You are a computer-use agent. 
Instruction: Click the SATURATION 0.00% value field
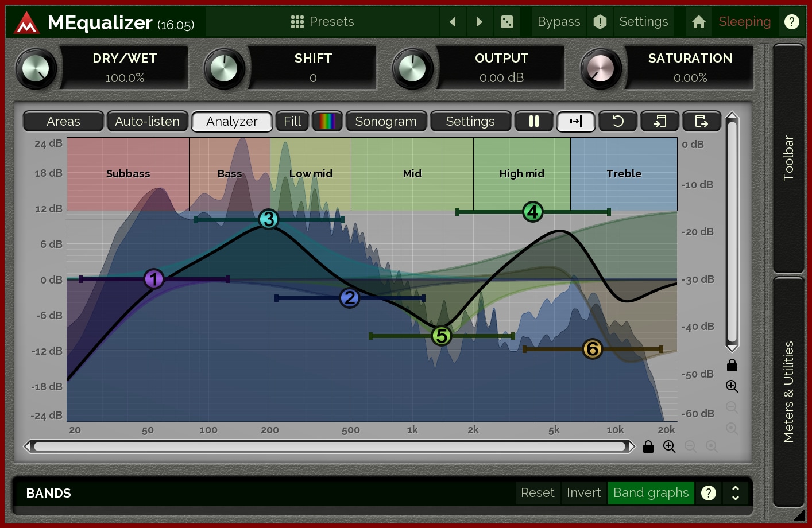click(690, 78)
